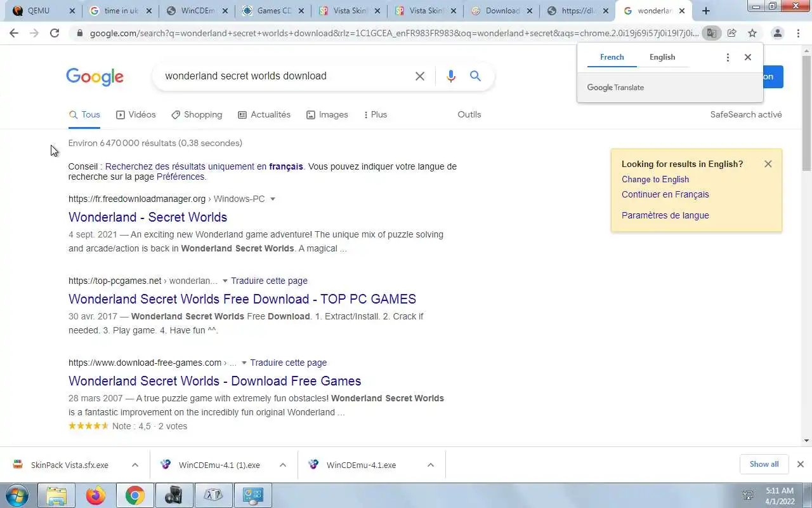Open the WinCDEmu-4.1.exe download item
Viewport: 812px width, 508px height.
pyautogui.click(x=361, y=465)
